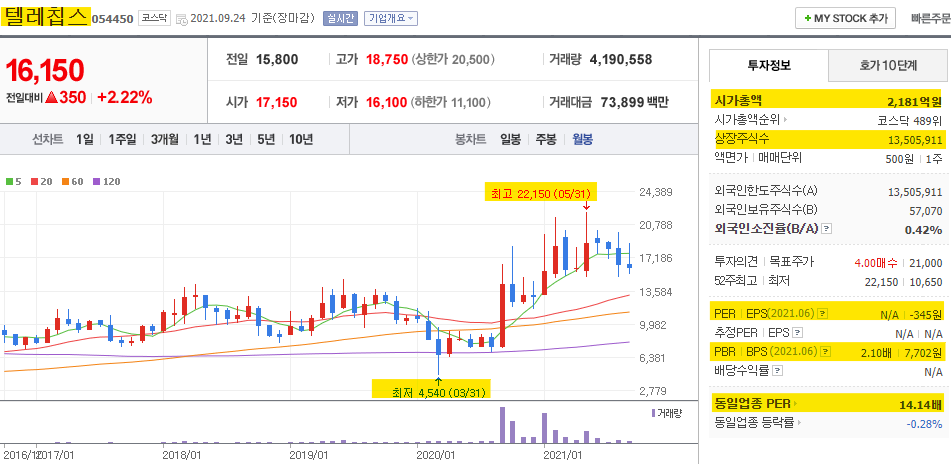Click the 저가 value 16,100
The image size is (951, 464).
click(x=386, y=102)
